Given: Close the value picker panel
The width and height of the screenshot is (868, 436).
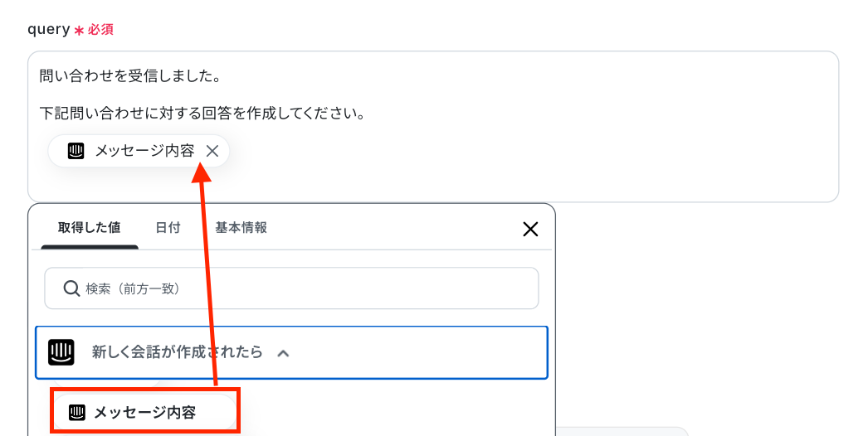Looking at the screenshot, I should [x=530, y=229].
